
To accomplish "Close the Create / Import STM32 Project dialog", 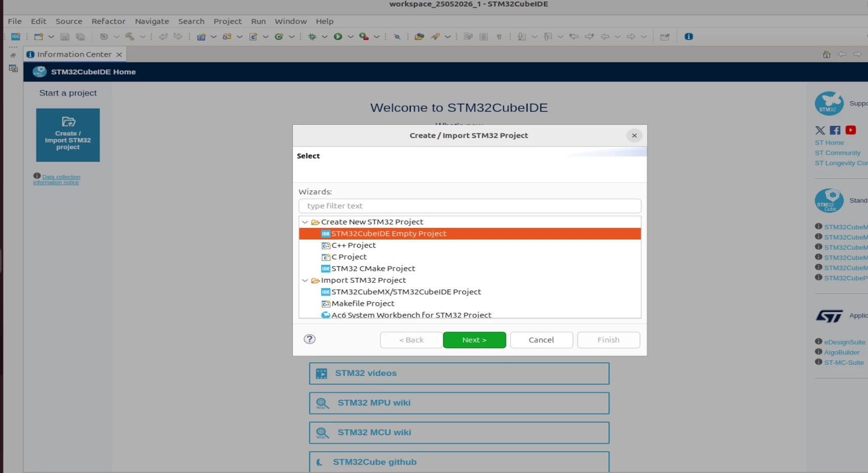I will pyautogui.click(x=634, y=135).
